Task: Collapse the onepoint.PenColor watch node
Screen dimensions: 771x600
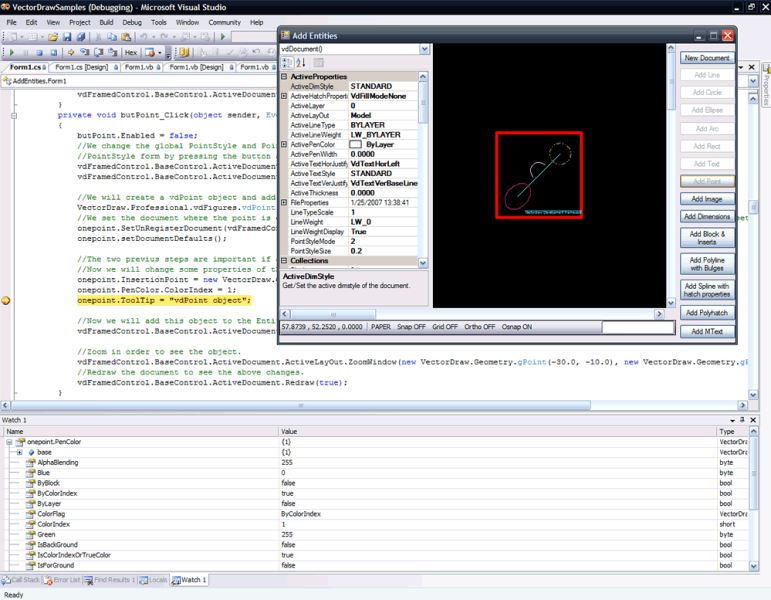Action: pyautogui.click(x=9, y=442)
